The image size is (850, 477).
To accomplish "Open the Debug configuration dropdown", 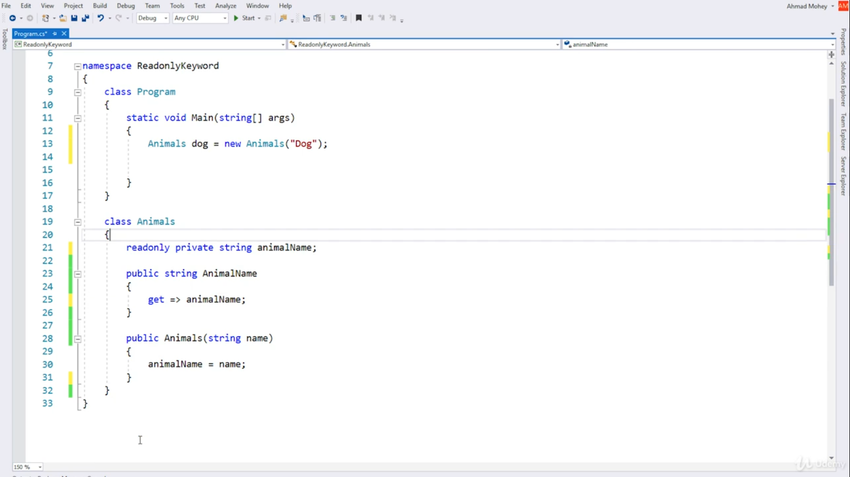I will pos(152,18).
